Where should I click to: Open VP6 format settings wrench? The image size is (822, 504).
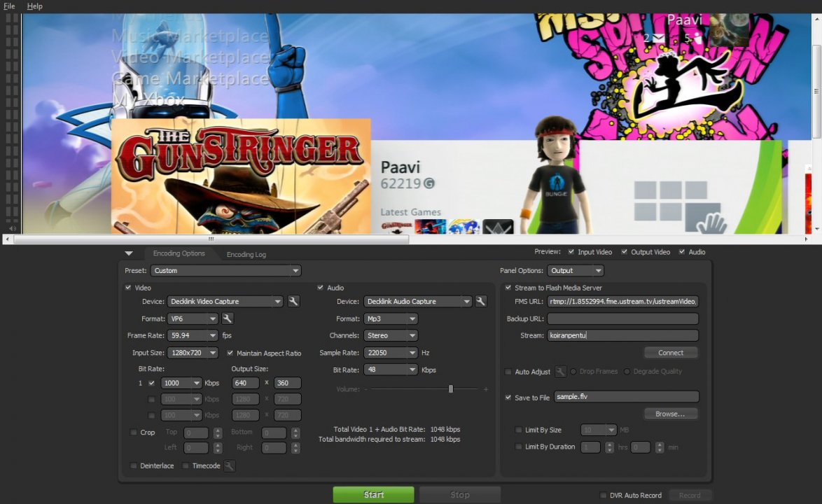tap(228, 318)
